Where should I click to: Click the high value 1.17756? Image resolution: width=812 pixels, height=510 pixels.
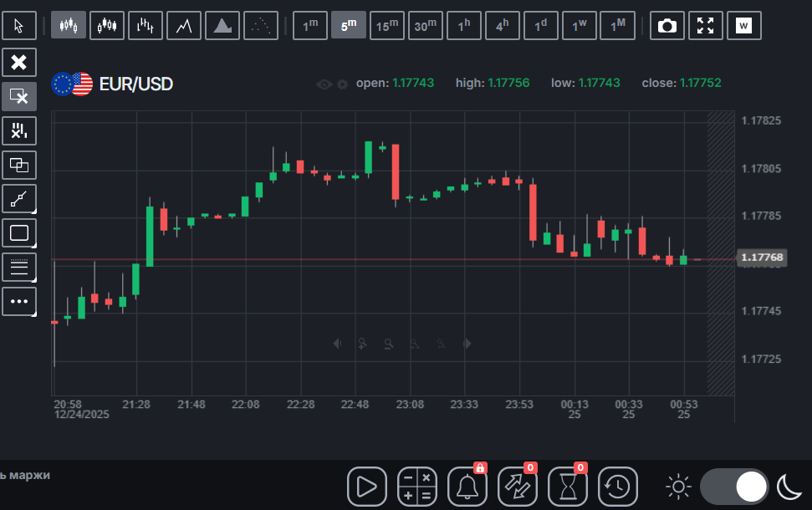(508, 83)
